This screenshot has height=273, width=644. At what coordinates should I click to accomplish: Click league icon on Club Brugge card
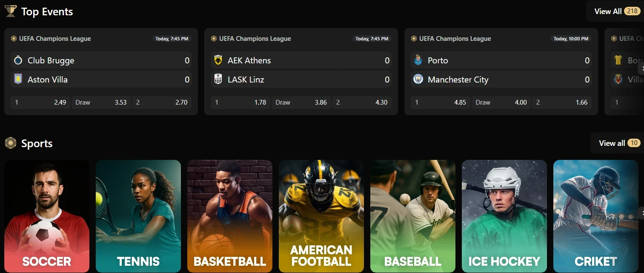[14, 39]
